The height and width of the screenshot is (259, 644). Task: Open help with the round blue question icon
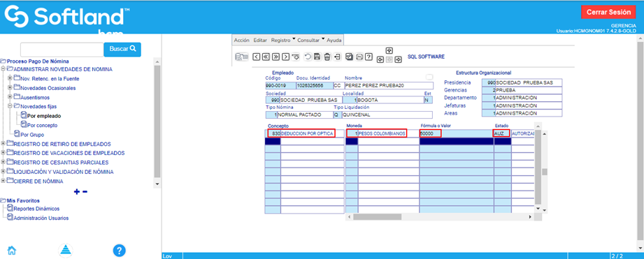pos(119,251)
